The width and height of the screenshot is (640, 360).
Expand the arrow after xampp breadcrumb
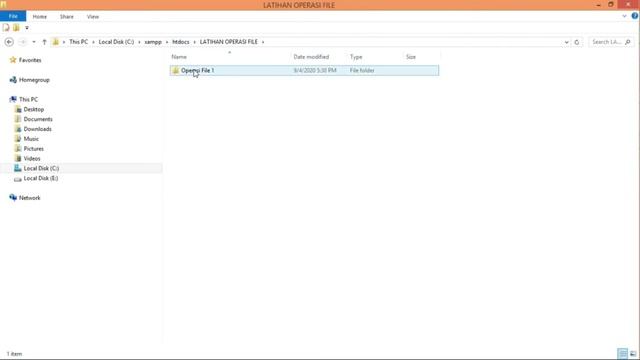[x=167, y=42]
